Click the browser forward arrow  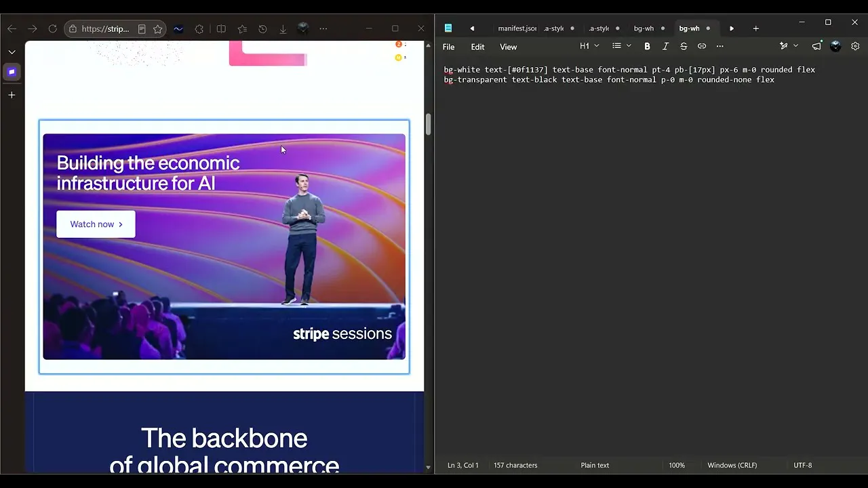(x=32, y=28)
